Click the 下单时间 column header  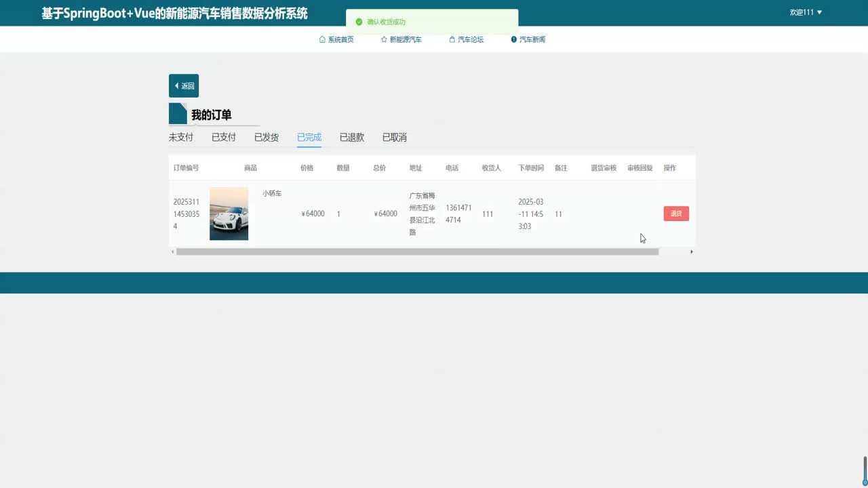coord(531,167)
